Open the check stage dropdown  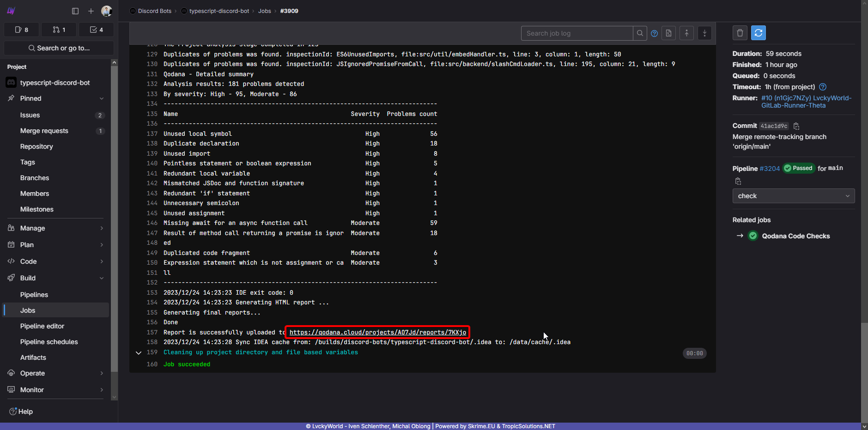(793, 196)
